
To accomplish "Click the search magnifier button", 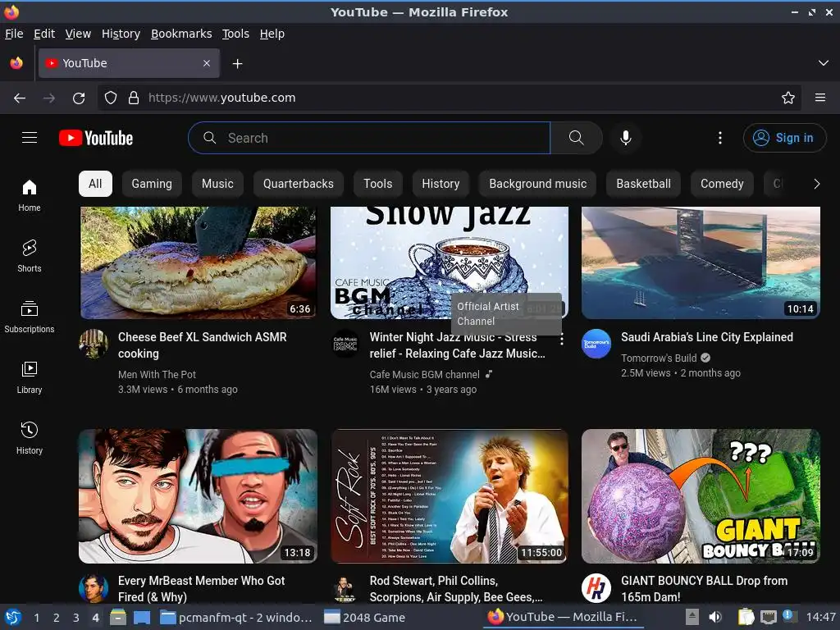I will click(577, 138).
